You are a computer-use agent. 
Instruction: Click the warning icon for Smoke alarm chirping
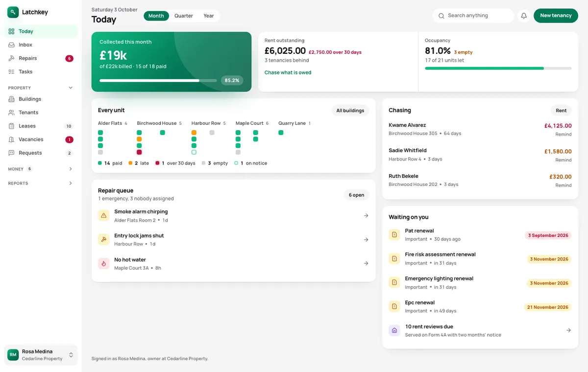103,215
